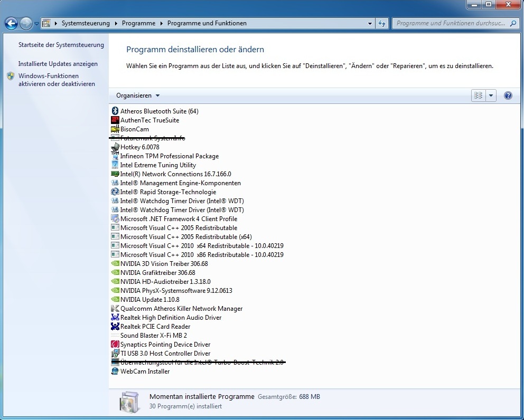This screenshot has height=420, width=524.
Task: Click the Intel Management Engine-Komponenten icon
Action: pyautogui.click(x=115, y=183)
